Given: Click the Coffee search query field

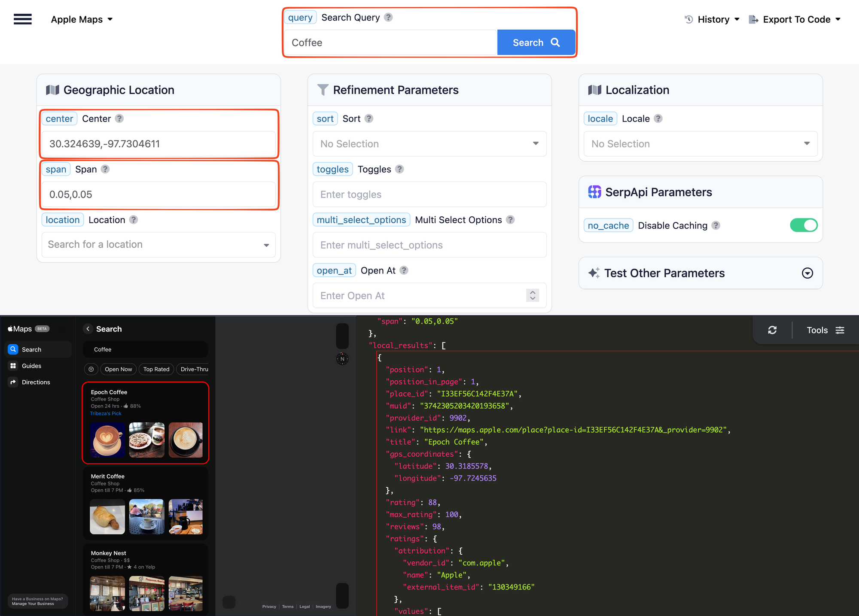Looking at the screenshot, I should [x=391, y=42].
